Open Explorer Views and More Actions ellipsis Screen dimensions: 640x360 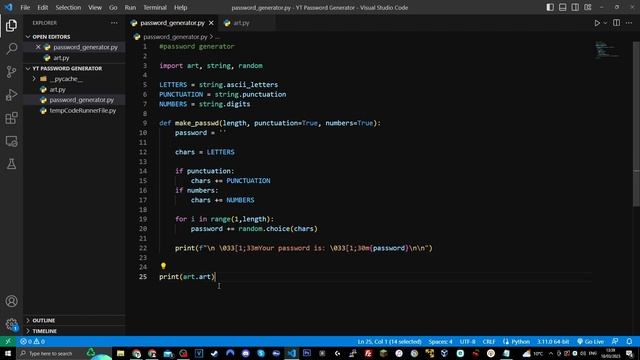pos(114,23)
